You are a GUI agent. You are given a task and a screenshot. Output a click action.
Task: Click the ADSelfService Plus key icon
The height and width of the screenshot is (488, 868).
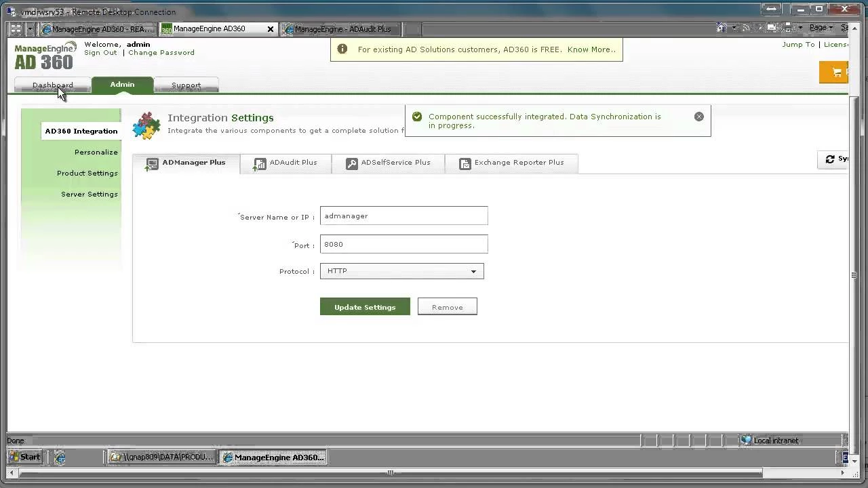click(351, 164)
